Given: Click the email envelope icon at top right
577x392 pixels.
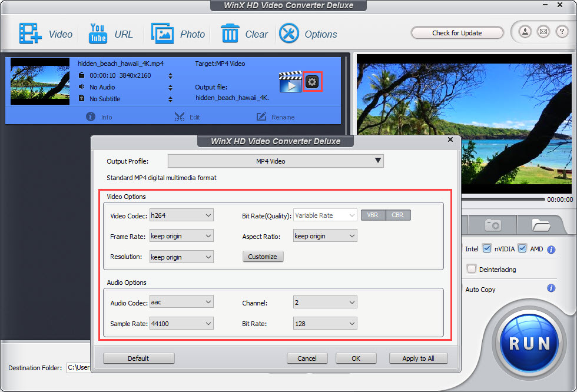Looking at the screenshot, I should [543, 32].
